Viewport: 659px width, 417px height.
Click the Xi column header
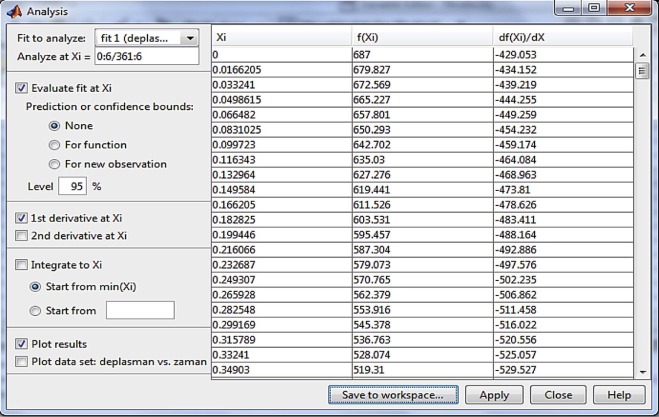(282, 37)
